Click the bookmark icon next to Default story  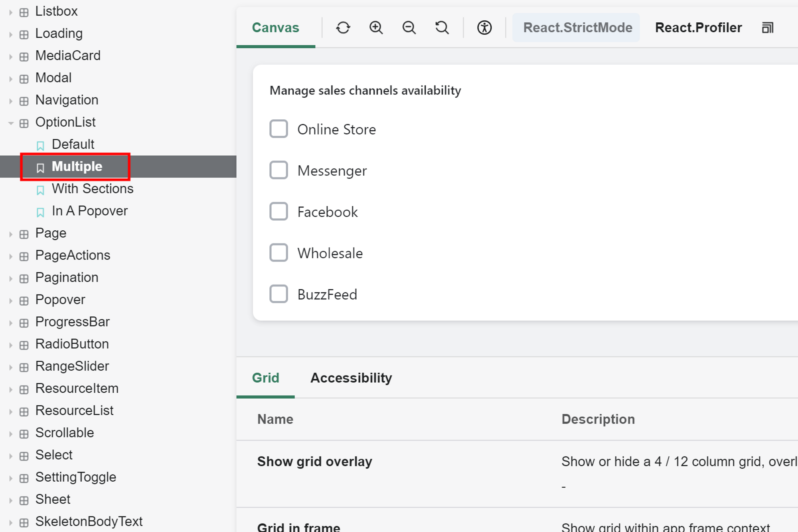pos(40,145)
